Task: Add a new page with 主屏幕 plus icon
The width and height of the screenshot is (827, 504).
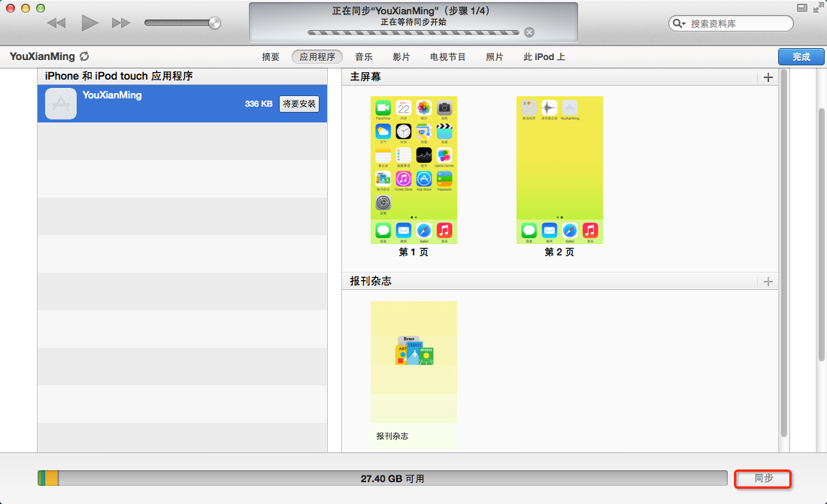Action: pos(768,77)
